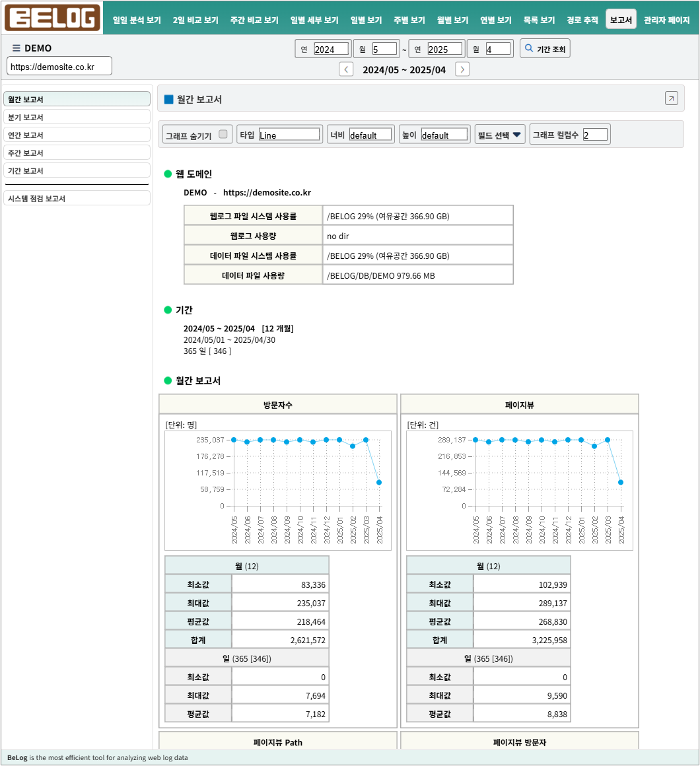Click the 방문자수 최대값 235,037 cell
This screenshot has height=766, width=700.
click(281, 603)
